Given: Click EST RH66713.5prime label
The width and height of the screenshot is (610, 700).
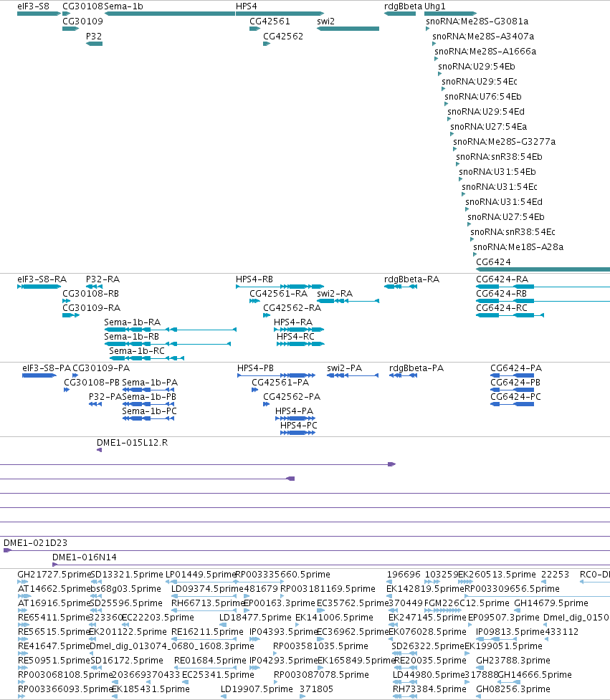Looking at the screenshot, I should click(208, 603).
